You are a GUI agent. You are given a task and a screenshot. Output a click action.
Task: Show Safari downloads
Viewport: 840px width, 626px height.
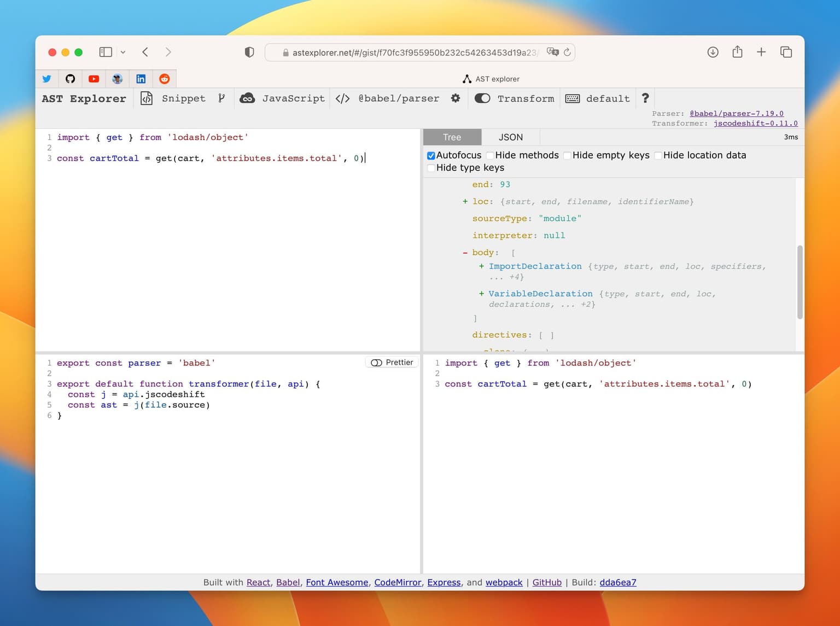coord(713,52)
